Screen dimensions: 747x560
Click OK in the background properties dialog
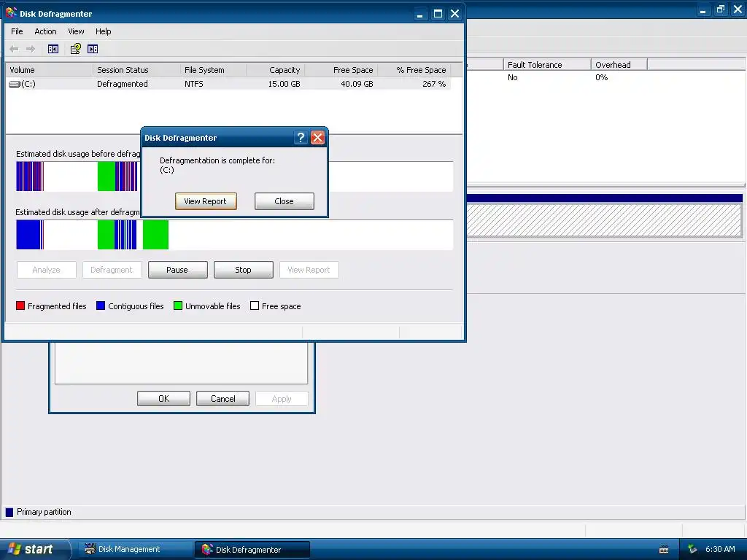click(163, 399)
